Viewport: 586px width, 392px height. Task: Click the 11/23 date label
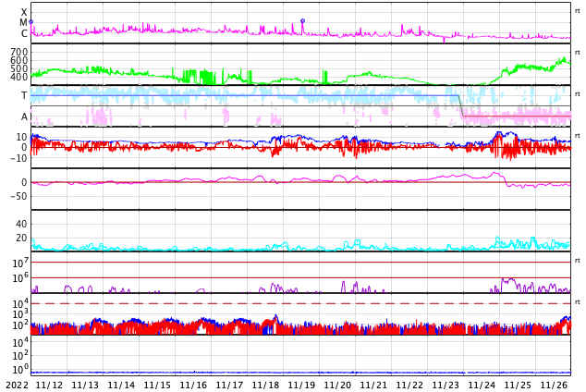click(446, 385)
